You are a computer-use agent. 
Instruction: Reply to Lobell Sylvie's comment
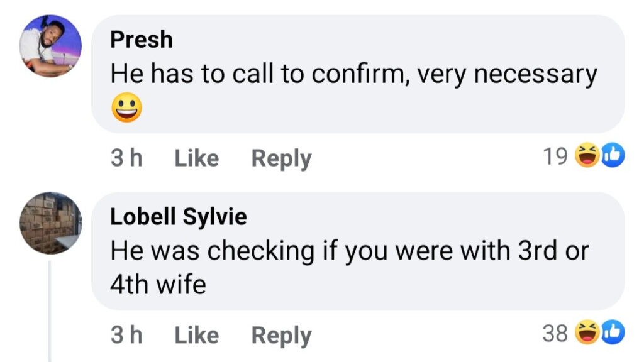[x=281, y=335]
